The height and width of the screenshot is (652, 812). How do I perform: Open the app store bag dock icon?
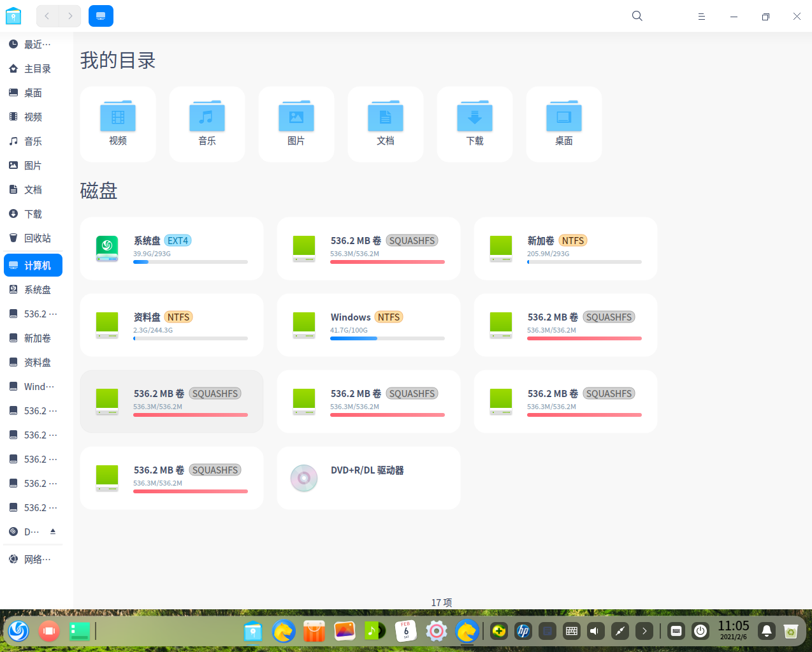point(314,631)
